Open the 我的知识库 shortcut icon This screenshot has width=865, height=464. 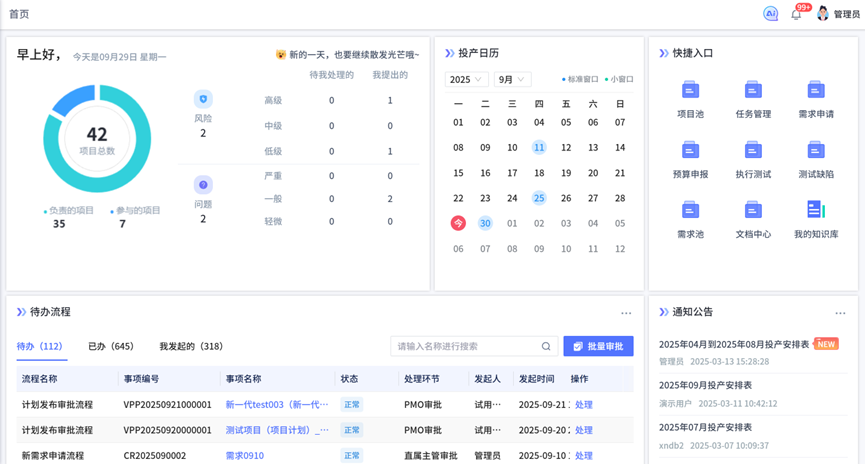(x=816, y=210)
